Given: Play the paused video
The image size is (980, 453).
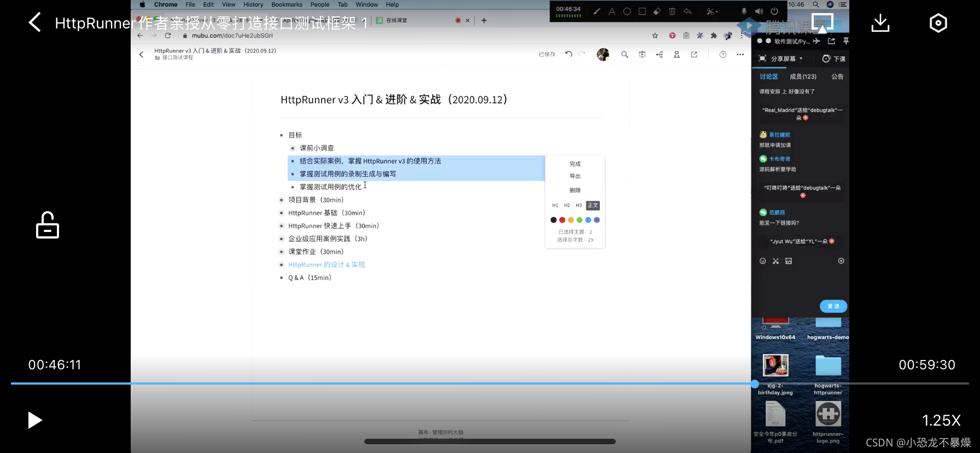Looking at the screenshot, I should coord(35,420).
